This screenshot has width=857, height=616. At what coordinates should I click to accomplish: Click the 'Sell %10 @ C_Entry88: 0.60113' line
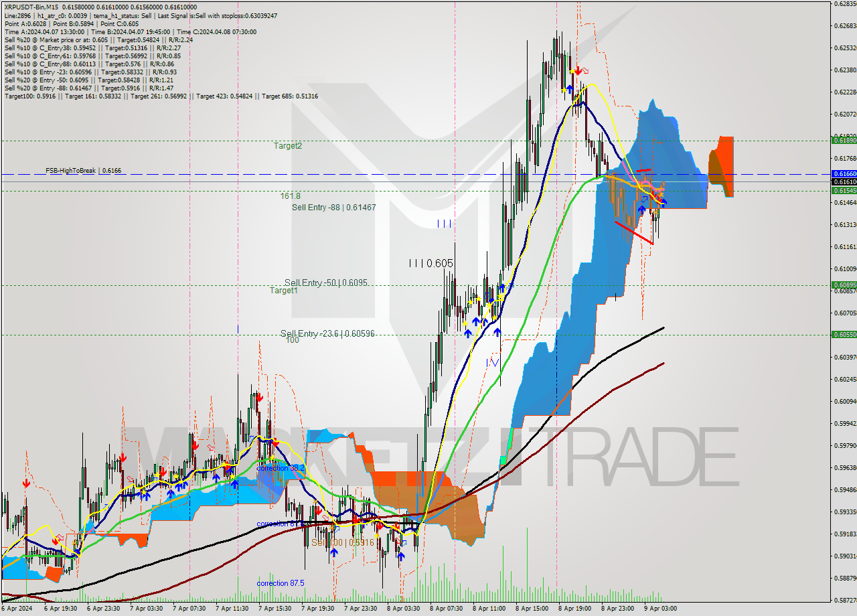tap(89, 64)
